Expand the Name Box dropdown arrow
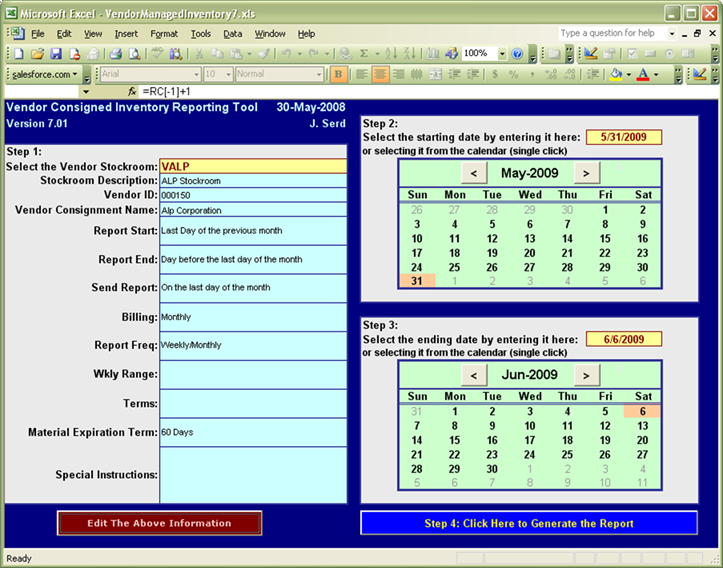The image size is (723, 568). [86, 92]
